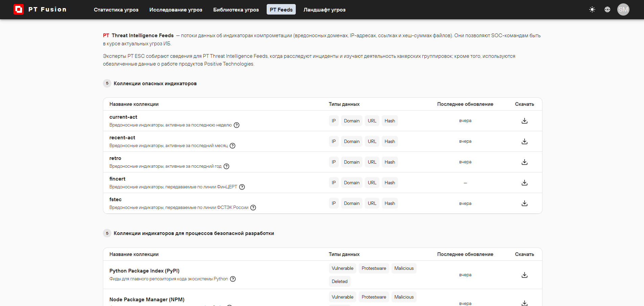Click the Коллекции опасных индикаторов heading
Viewport: 644px width, 306px height.
155,84
